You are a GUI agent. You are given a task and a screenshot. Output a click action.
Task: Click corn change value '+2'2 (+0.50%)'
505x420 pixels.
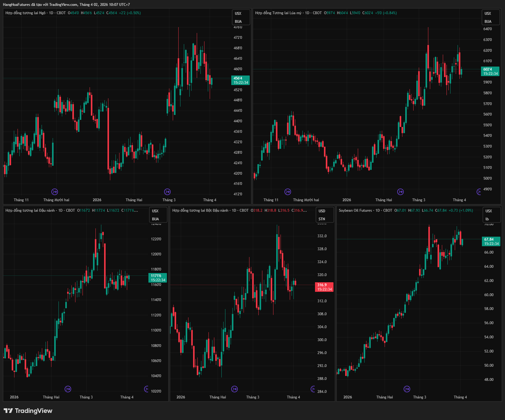[130, 13]
